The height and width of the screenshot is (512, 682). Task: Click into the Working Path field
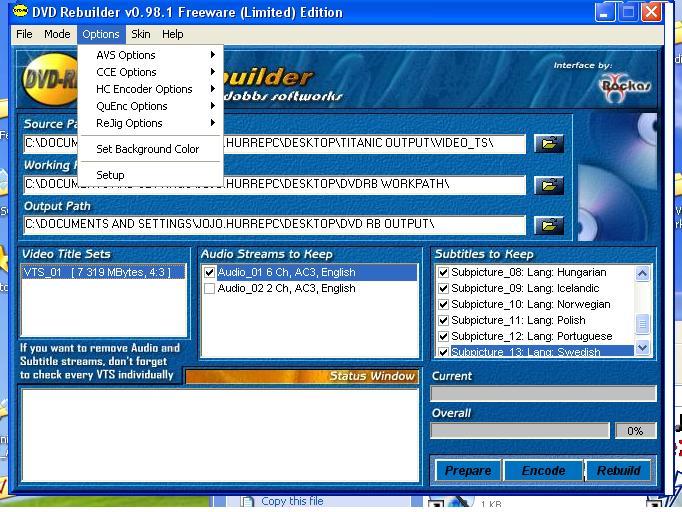[x=274, y=185]
